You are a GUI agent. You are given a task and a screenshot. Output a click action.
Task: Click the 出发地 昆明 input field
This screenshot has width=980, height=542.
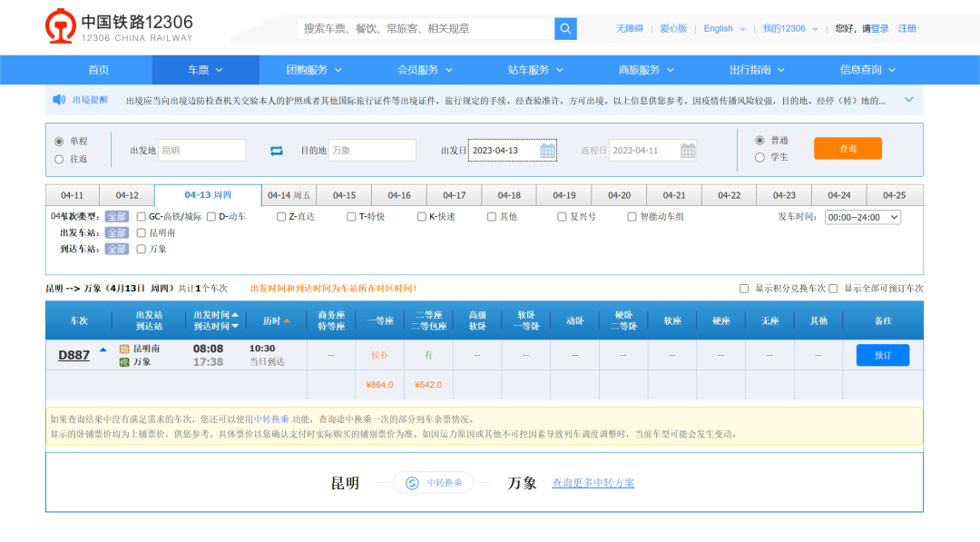pyautogui.click(x=201, y=151)
